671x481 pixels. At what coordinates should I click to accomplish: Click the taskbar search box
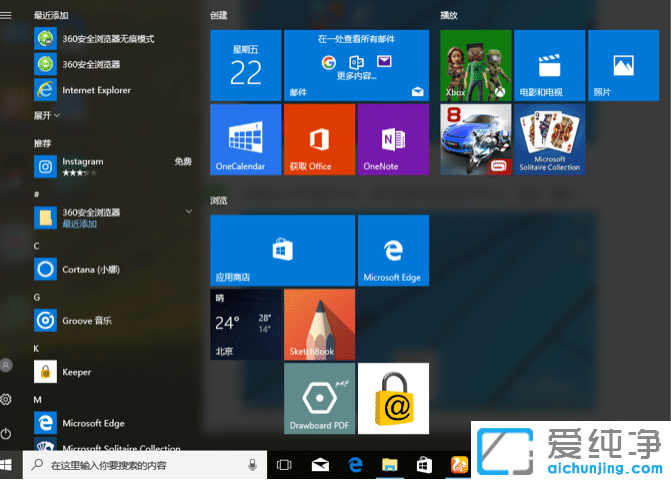[x=145, y=465]
